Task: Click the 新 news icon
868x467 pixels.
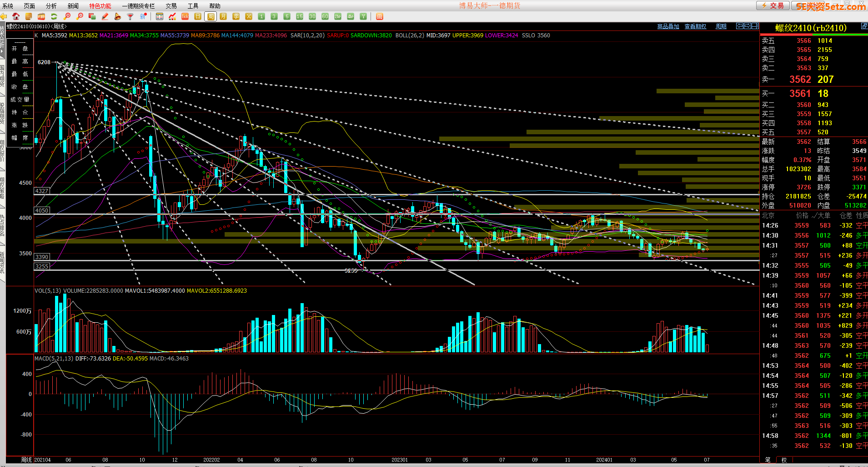Action: coord(143,16)
